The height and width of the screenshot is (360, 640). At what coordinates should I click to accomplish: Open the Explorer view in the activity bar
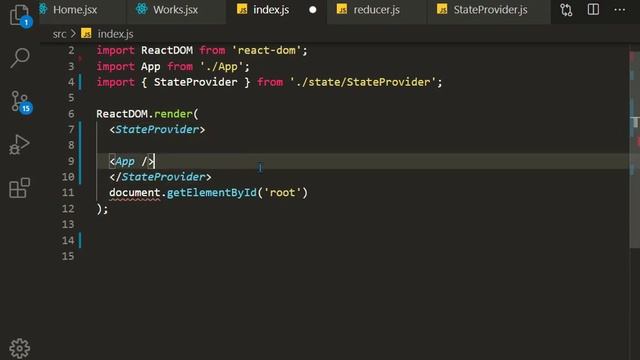[19, 15]
